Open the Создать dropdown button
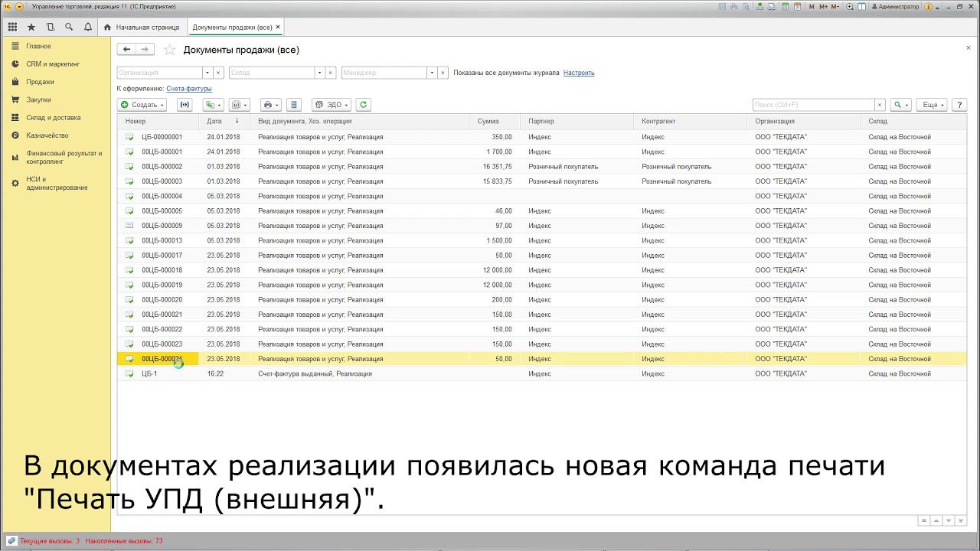 [142, 105]
